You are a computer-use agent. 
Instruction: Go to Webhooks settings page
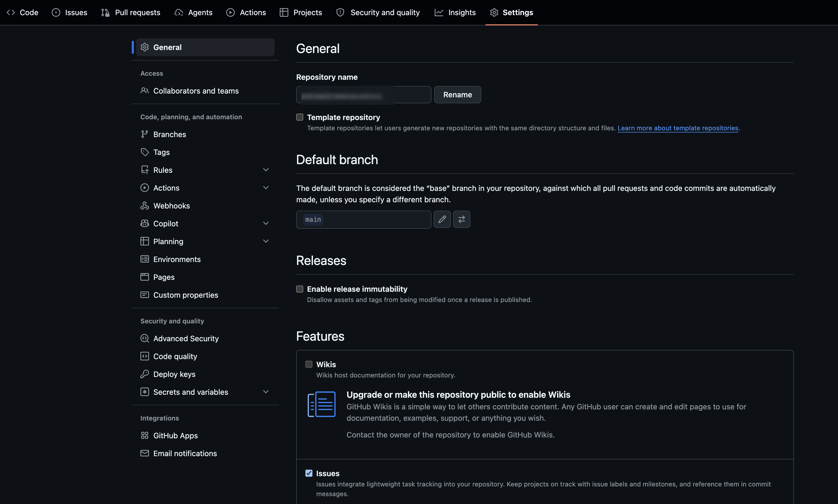click(x=205, y=205)
